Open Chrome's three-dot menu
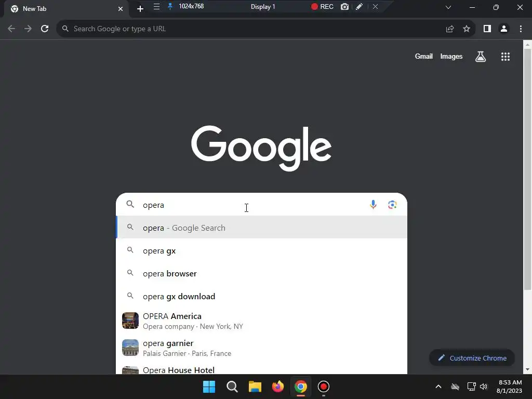532x399 pixels. 521,29
